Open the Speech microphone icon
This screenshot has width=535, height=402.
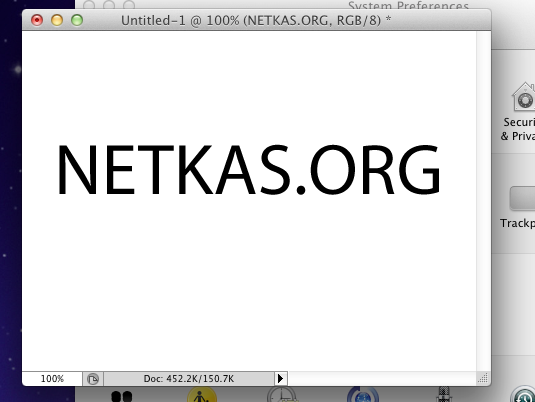(444, 394)
